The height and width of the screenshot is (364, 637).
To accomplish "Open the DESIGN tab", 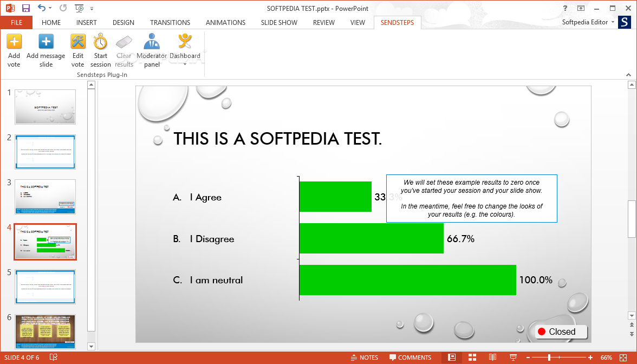I will click(123, 22).
